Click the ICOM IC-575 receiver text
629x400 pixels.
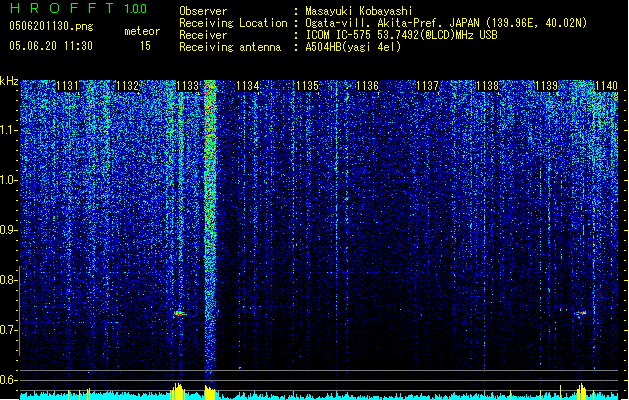[401, 35]
